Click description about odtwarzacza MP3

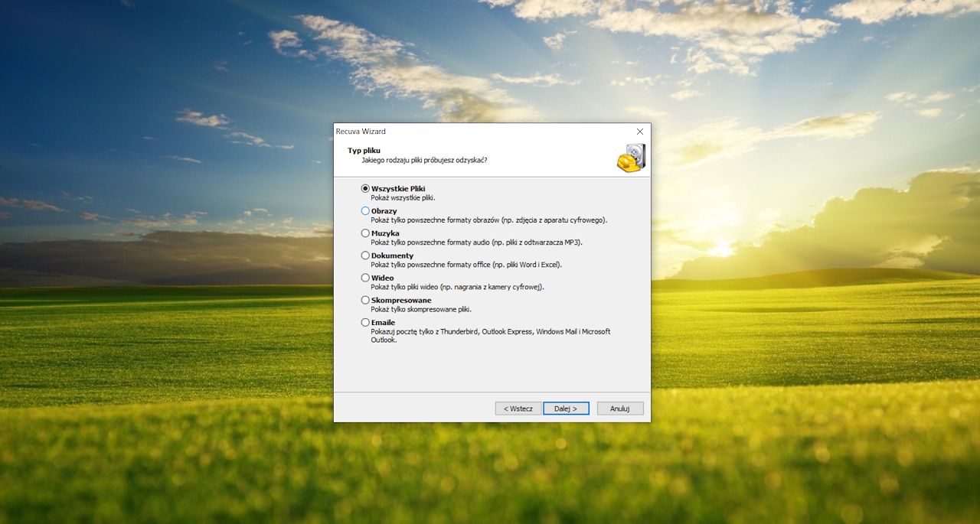pos(477,242)
